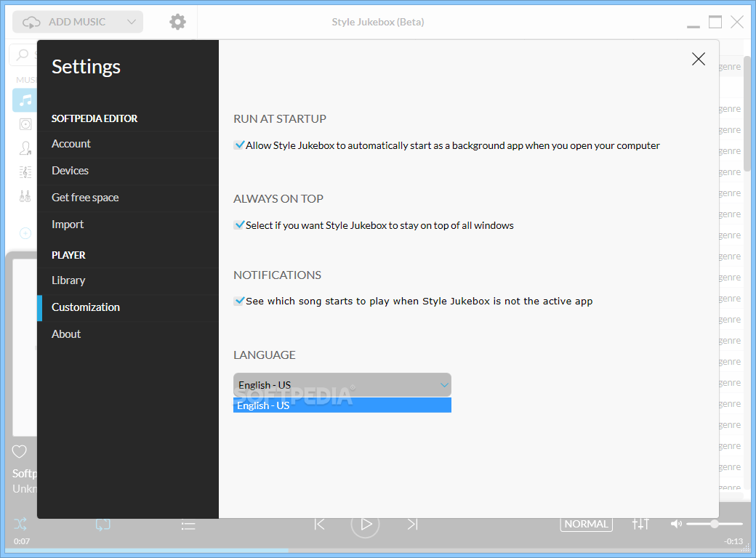Select the albums disc icon in sidebar
The image size is (756, 558).
tap(25, 124)
